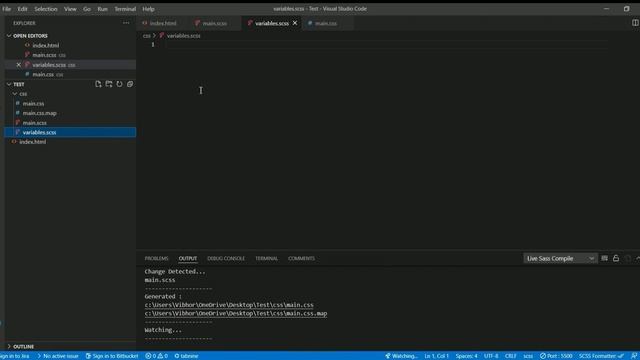Image resolution: width=640 pixels, height=360 pixels.
Task: Click New File icon in TEST header
Action: point(98,84)
